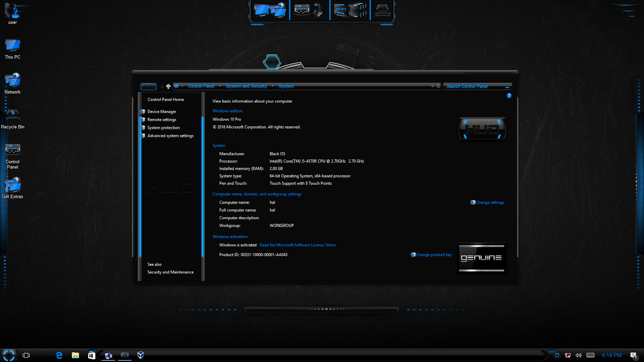Click the 'Black OS' manufacturer value
644x362 pixels.
277,154
